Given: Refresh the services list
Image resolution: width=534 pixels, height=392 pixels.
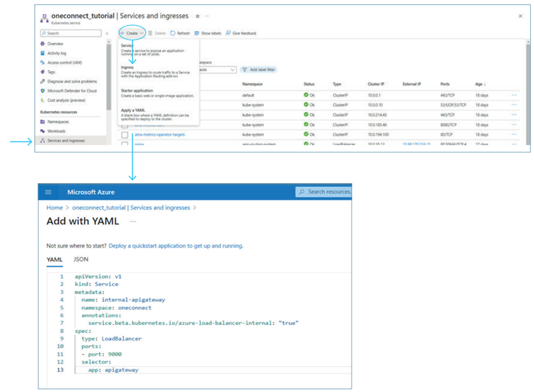Looking at the screenshot, I should [180, 33].
